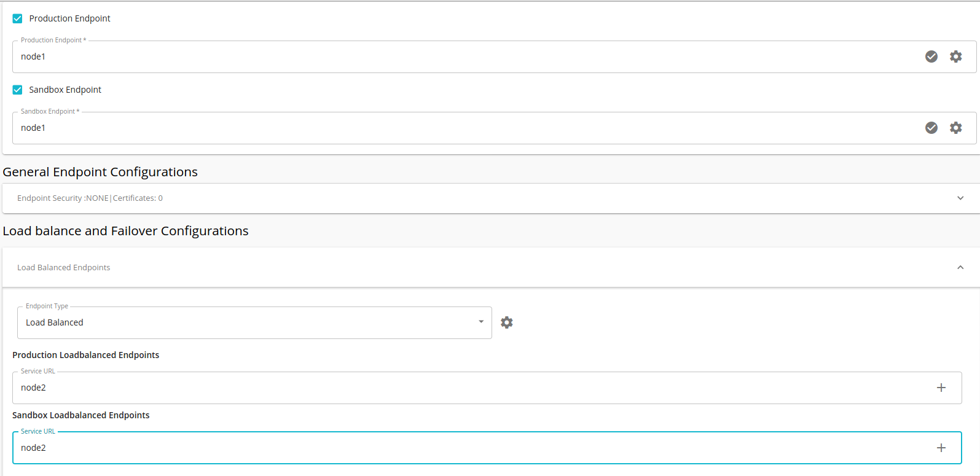The height and width of the screenshot is (476, 980).
Task: Uncheck the Sandbox Endpoint checkbox
Action: tap(18, 90)
